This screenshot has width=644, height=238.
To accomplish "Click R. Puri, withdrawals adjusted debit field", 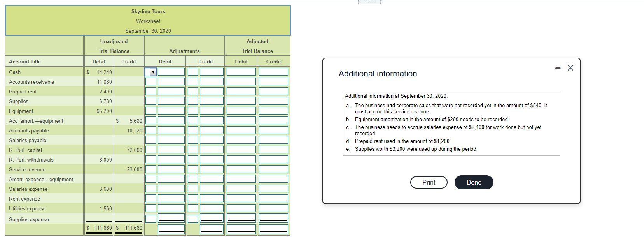I will (241, 159).
